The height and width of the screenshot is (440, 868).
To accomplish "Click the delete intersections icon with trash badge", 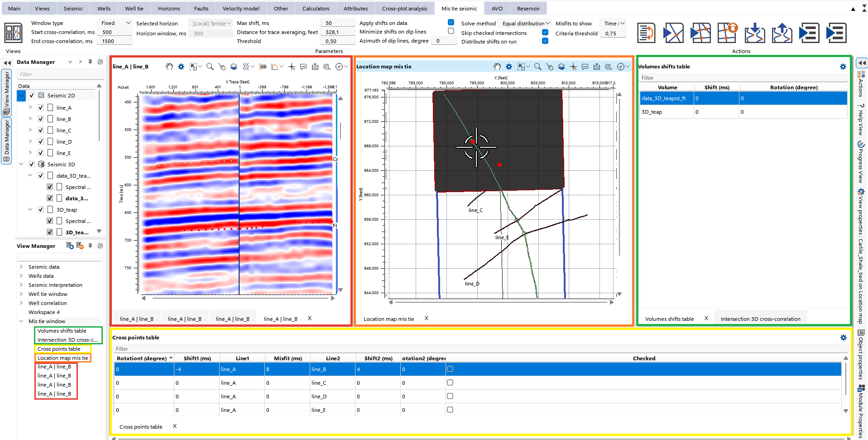I will [727, 33].
